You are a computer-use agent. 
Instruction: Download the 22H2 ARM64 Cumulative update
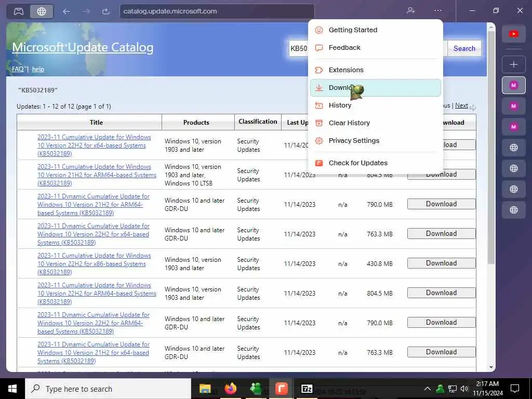tap(441, 292)
